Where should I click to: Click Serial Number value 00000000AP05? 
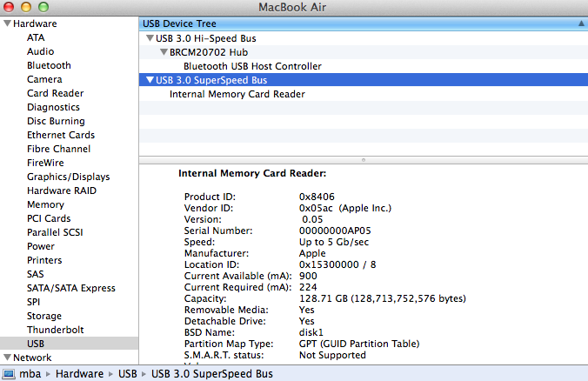click(335, 231)
